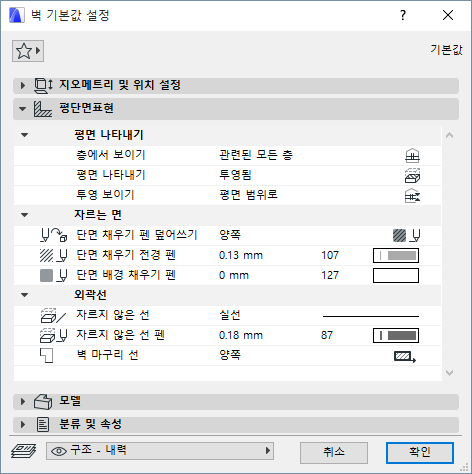Open the 구조 - 내력 layer dropdown

(x=160, y=451)
